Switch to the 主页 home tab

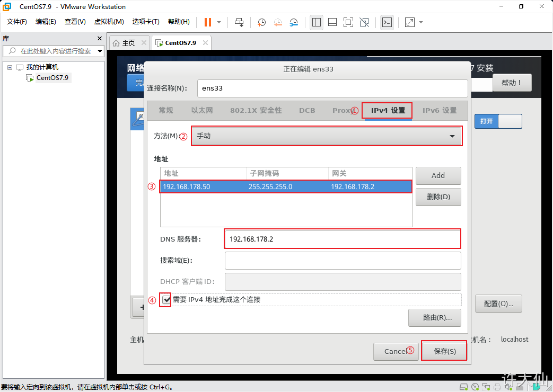click(x=128, y=43)
